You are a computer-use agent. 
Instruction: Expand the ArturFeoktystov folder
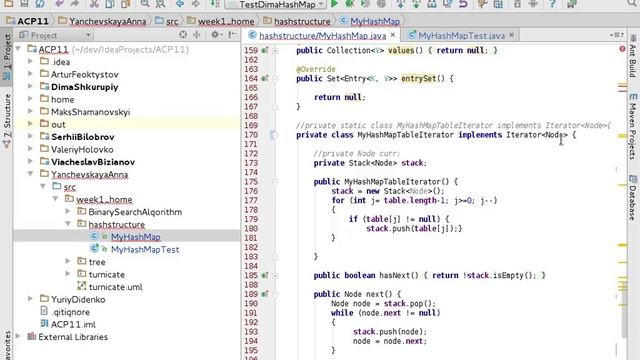click(x=30, y=74)
